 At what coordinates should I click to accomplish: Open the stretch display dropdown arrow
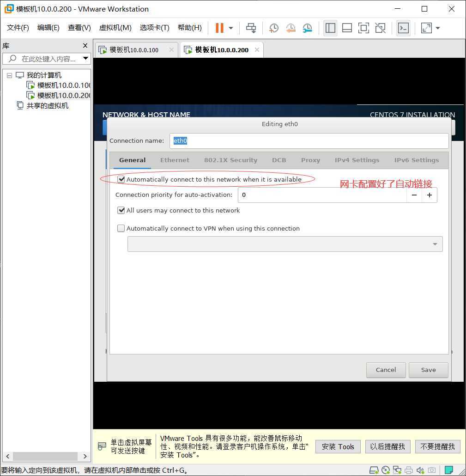click(438, 28)
